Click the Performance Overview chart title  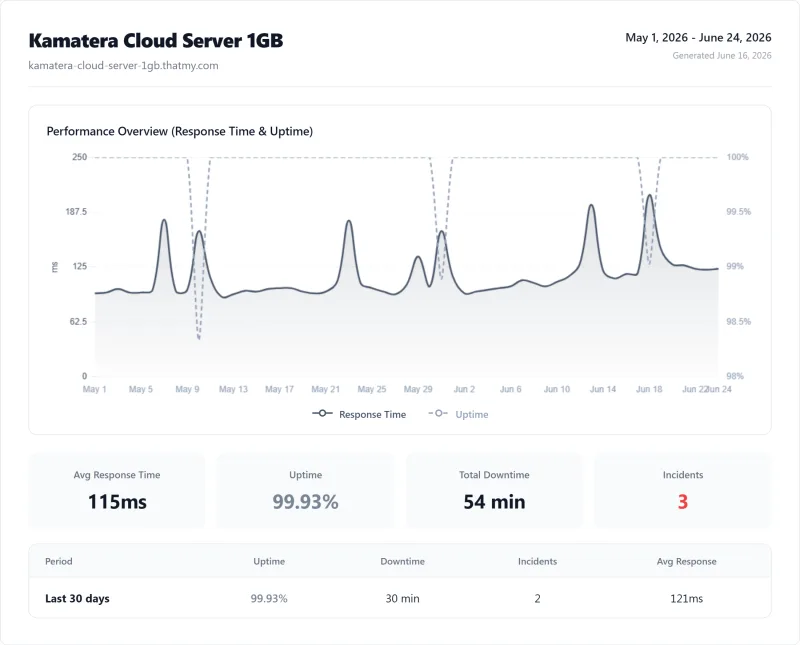coord(180,131)
